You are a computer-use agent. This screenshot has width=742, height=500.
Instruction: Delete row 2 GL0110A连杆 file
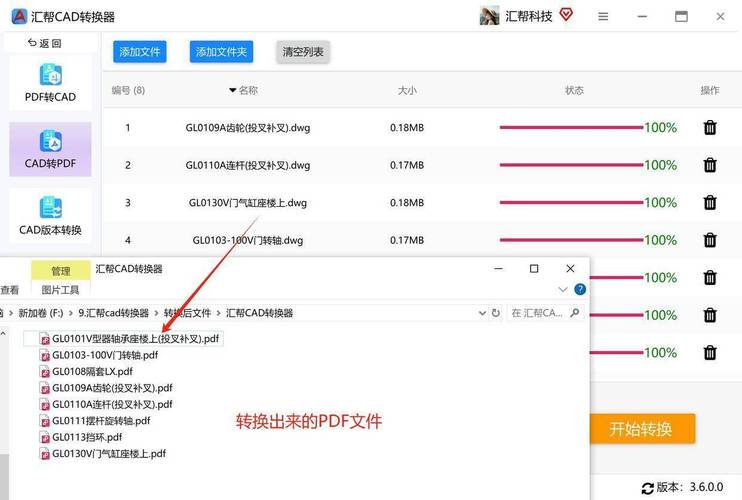pos(710,165)
